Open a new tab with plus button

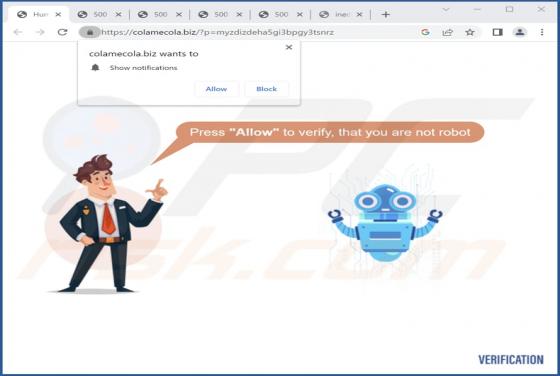385,15
